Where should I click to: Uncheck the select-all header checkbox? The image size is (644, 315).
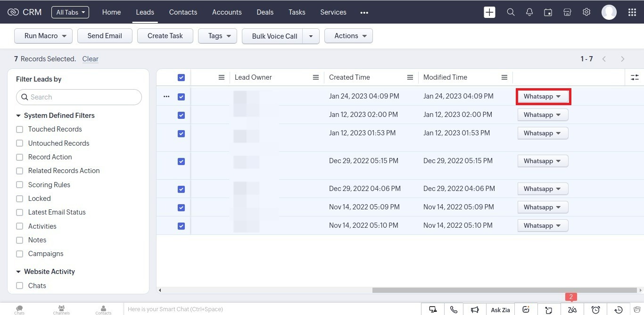click(x=181, y=77)
